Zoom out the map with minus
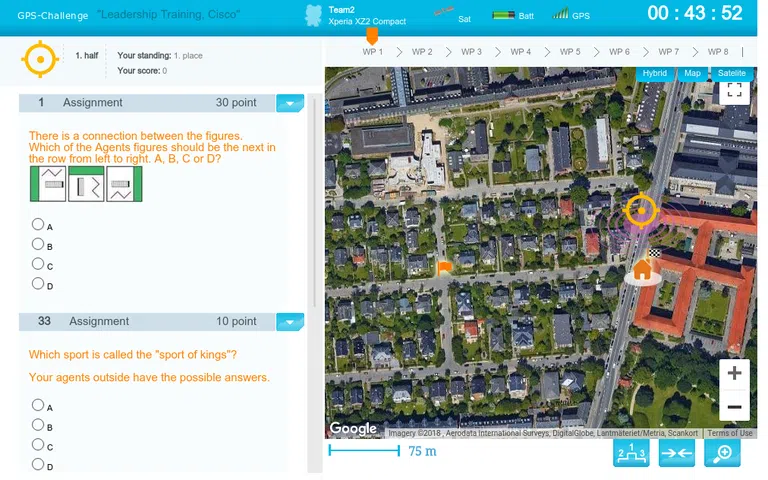The image size is (768, 480). 734,407
